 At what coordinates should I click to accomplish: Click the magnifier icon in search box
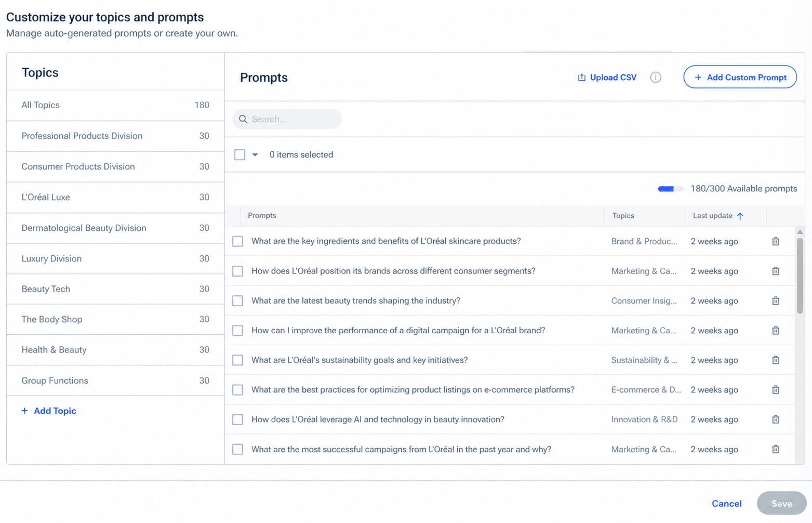243,119
